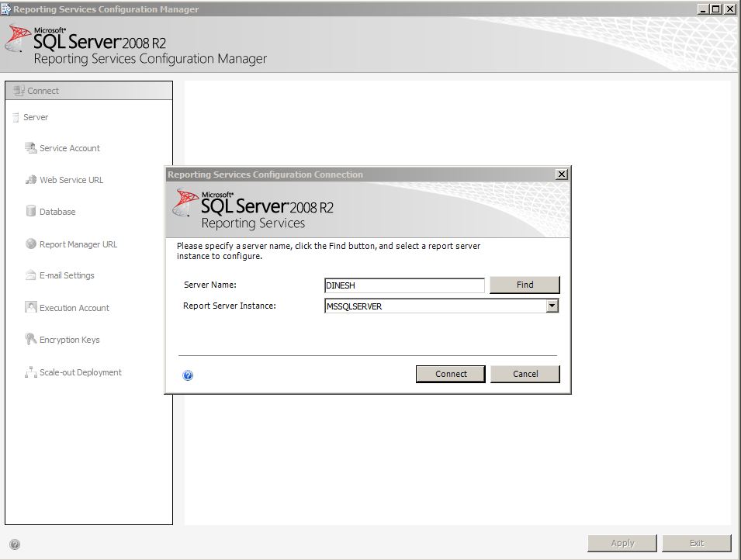Screen dimensions: 741x560
Task: Open the Execution Account page label
Action: tap(74, 308)
